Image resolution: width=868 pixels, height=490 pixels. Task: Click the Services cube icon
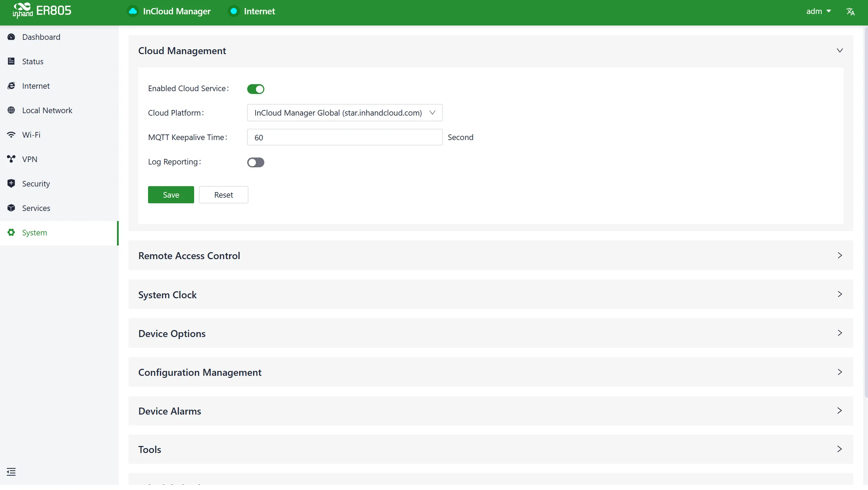point(11,208)
